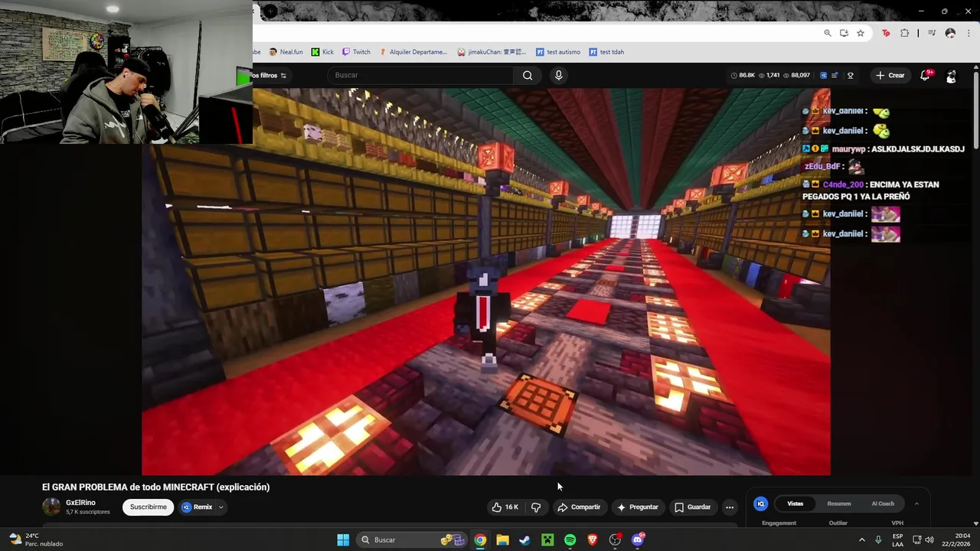The width and height of the screenshot is (980, 551).
Task: Open a new Chrome tab with the plus button
Action: tap(271, 11)
